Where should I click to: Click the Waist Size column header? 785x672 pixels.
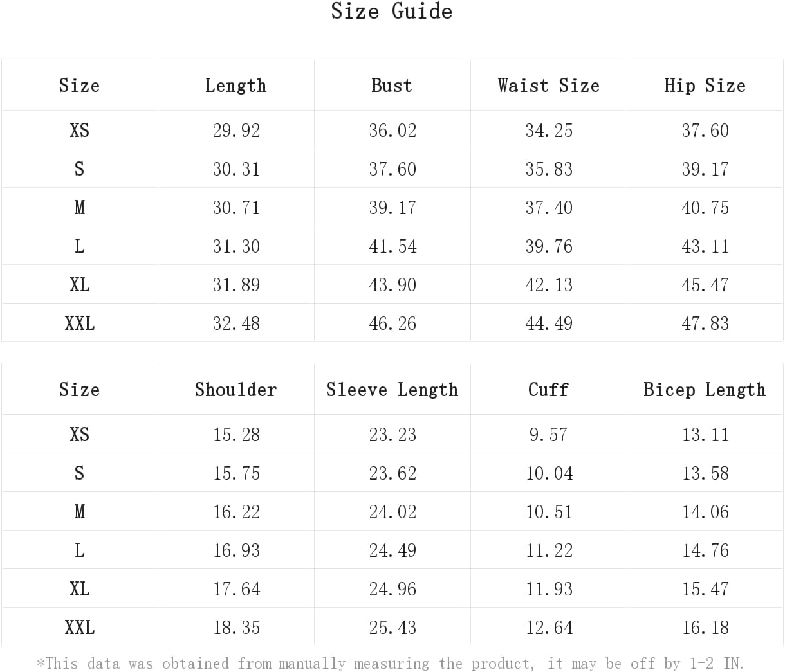coord(548,86)
